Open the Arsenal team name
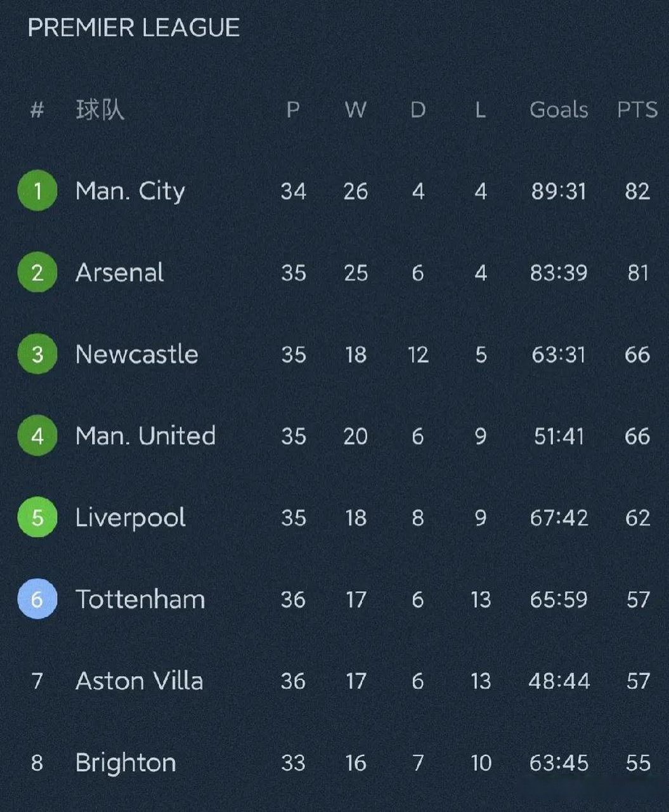The width and height of the screenshot is (669, 812). pyautogui.click(x=120, y=272)
